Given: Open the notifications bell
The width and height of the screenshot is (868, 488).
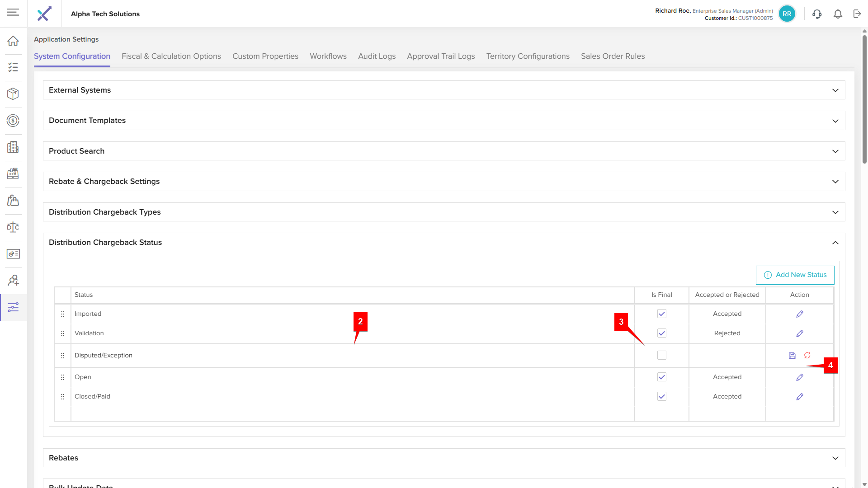Looking at the screenshot, I should point(838,14).
